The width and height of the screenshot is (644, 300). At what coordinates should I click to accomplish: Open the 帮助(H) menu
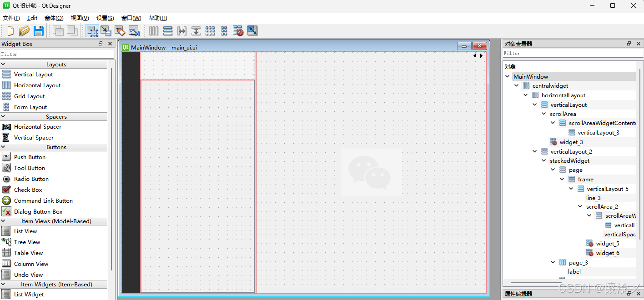(158, 18)
